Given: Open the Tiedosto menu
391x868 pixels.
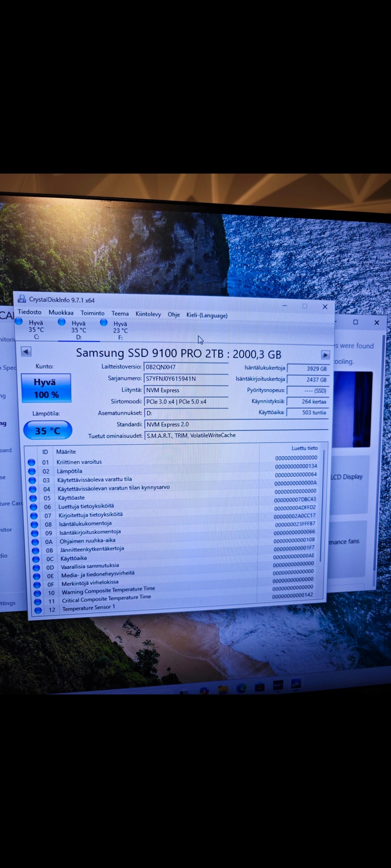Looking at the screenshot, I should point(30,312).
